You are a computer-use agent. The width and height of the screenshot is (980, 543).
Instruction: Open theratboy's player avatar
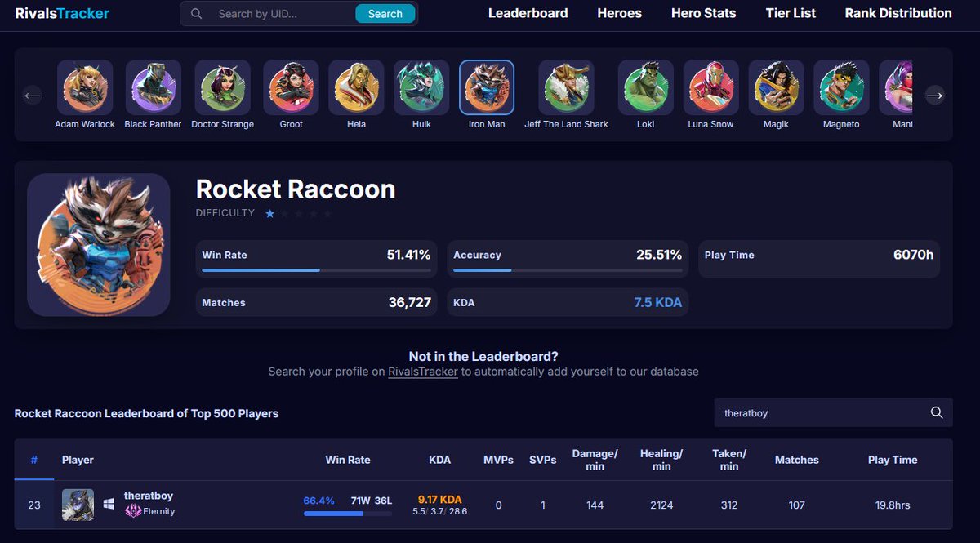[x=78, y=505]
